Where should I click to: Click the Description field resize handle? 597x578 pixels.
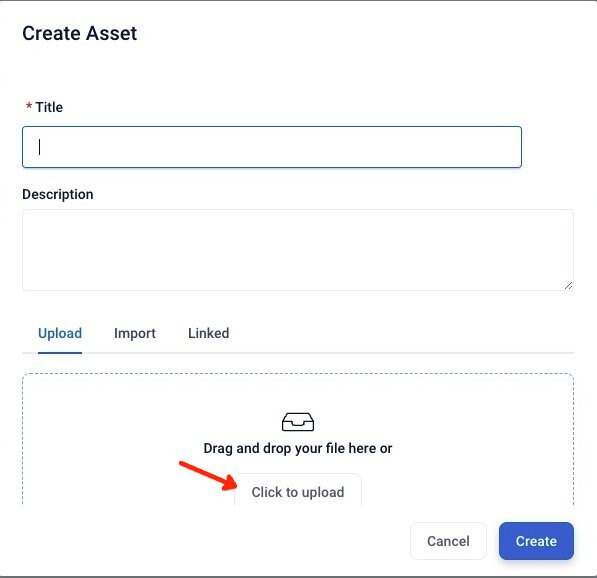tap(568, 286)
